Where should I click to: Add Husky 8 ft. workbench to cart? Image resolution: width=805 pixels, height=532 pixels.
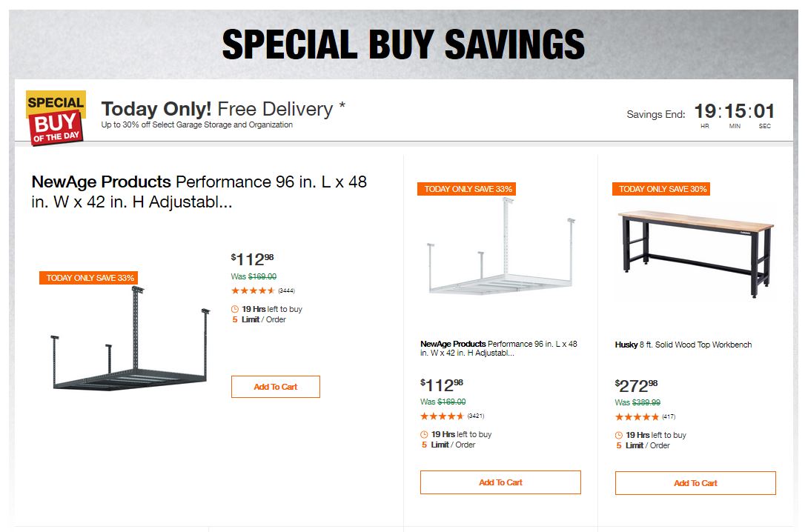coord(695,483)
